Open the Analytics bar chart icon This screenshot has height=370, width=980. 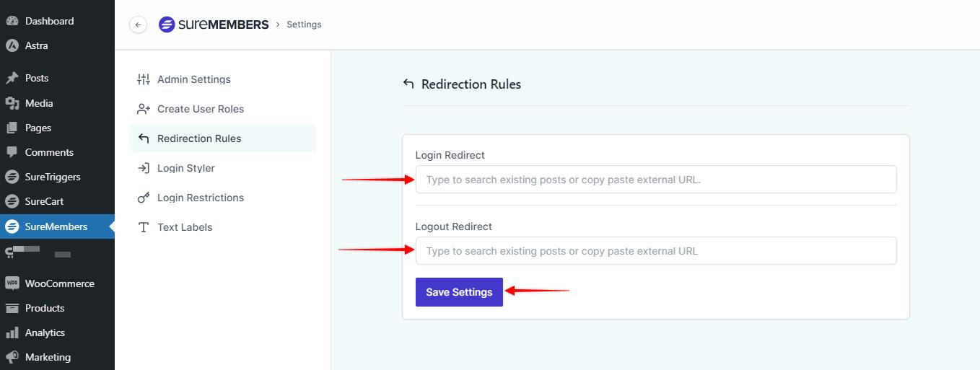pyautogui.click(x=12, y=332)
